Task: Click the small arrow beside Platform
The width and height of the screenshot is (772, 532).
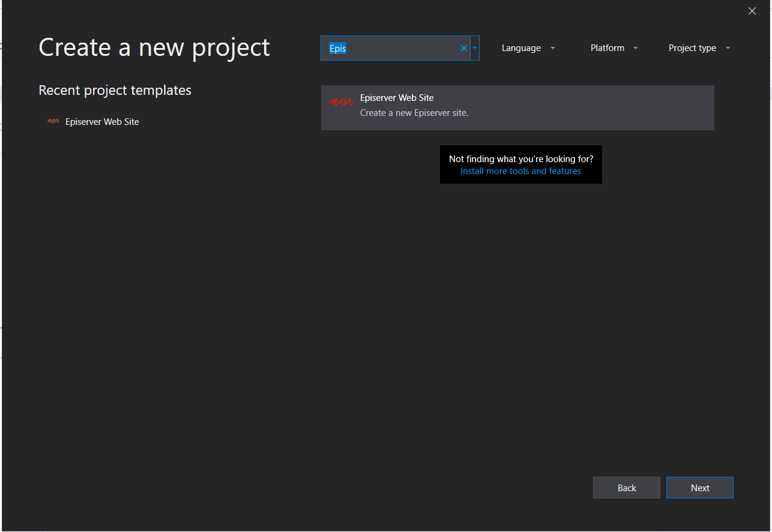Action: coord(635,48)
